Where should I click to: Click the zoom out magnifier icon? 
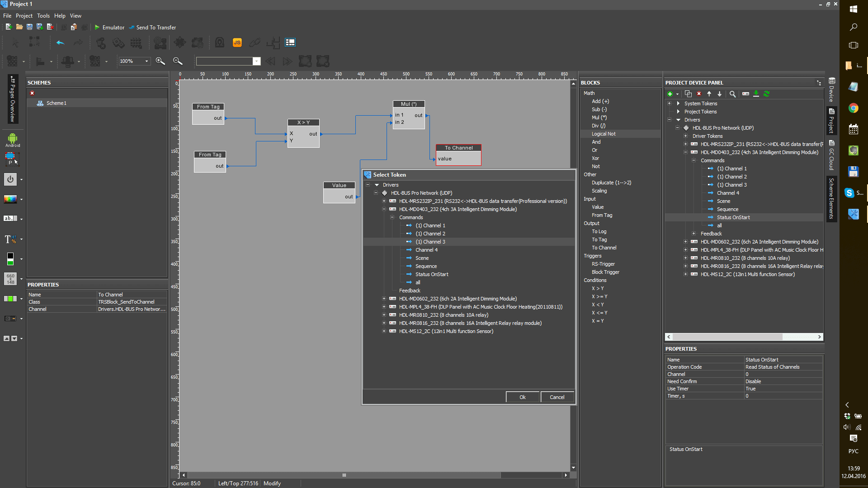177,61
